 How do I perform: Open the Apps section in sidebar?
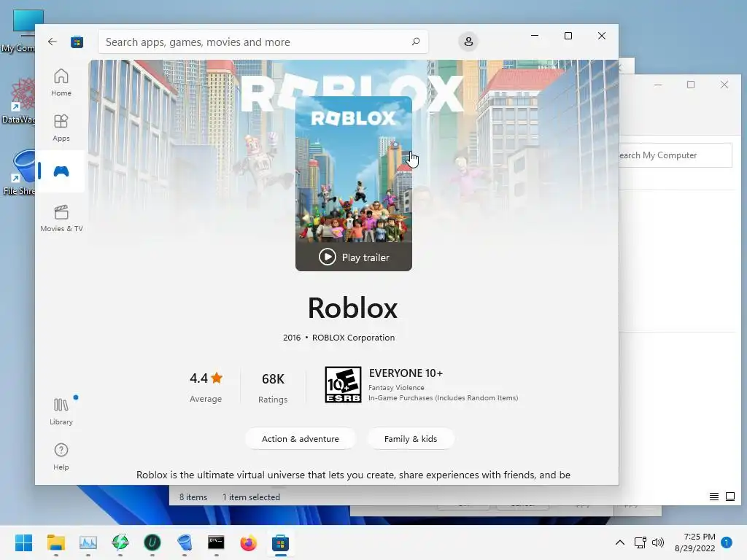[x=61, y=128]
